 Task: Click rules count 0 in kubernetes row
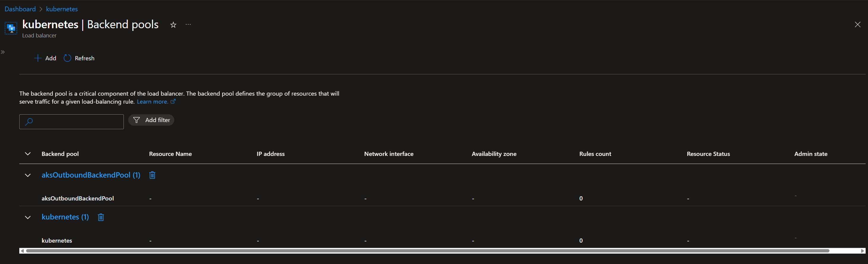[x=581, y=241]
